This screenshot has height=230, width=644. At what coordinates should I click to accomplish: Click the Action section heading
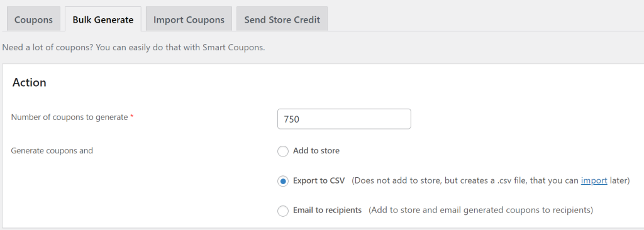click(29, 82)
